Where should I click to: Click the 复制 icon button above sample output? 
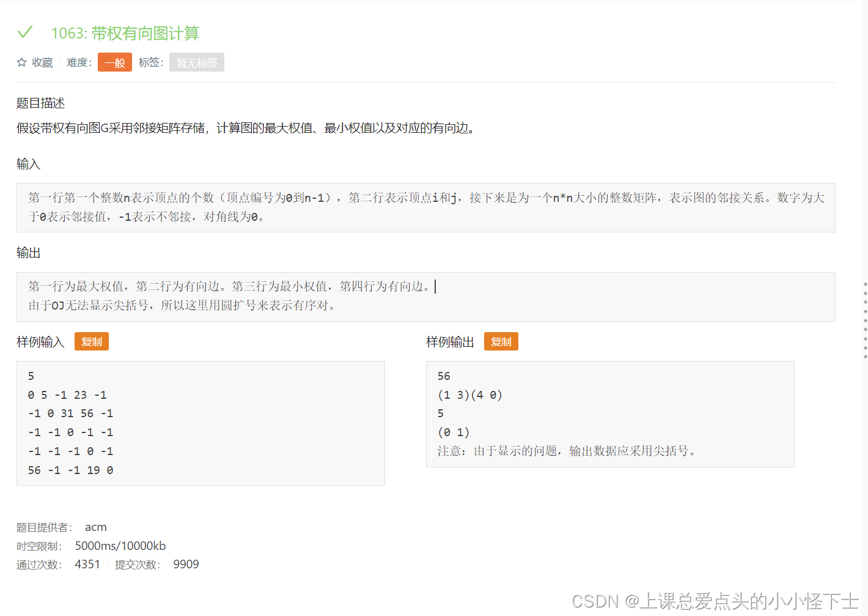501,341
